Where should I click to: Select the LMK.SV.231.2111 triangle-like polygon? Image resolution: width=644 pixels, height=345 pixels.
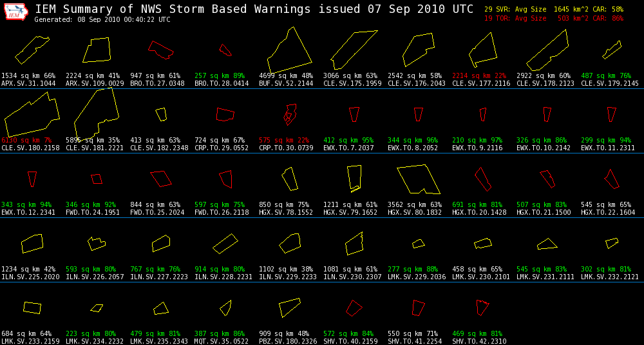click(547, 243)
